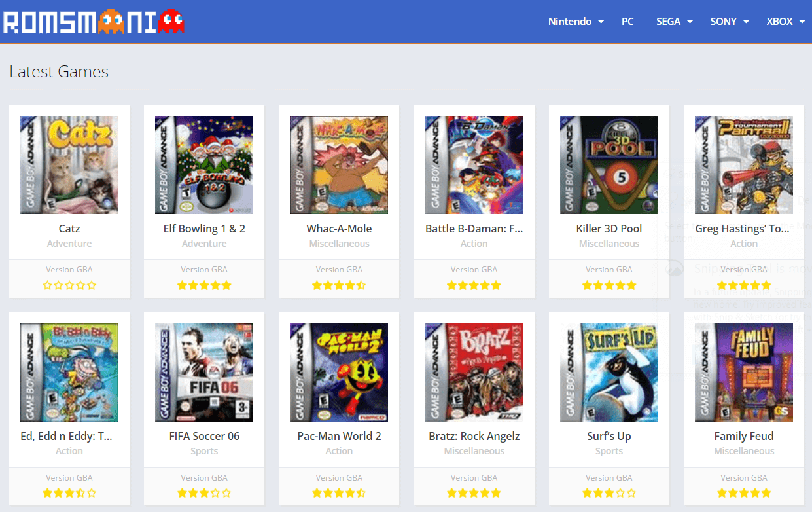
Task: Click the Miscellaneous genre under Family Feud
Action: [x=744, y=451]
